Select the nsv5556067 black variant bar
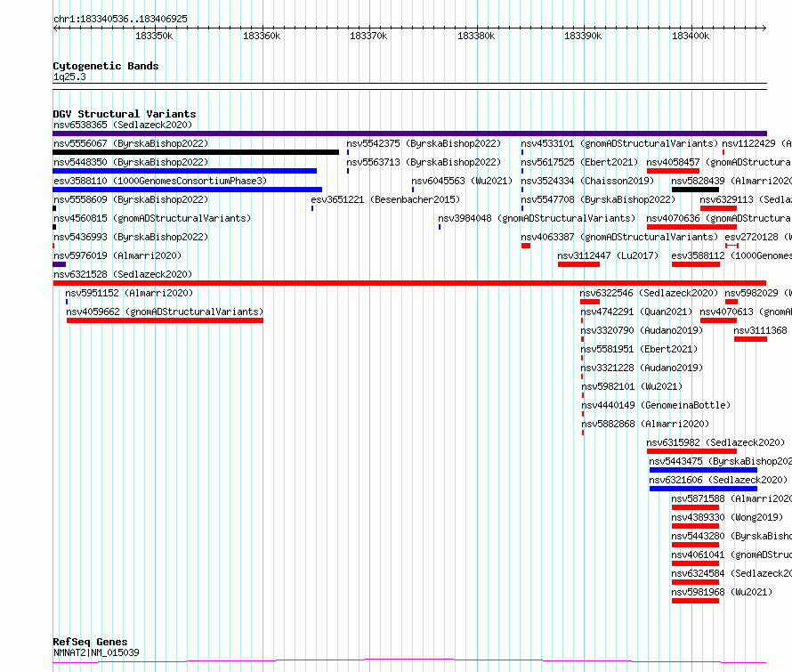Screen dimensions: 792x672 point(196,152)
